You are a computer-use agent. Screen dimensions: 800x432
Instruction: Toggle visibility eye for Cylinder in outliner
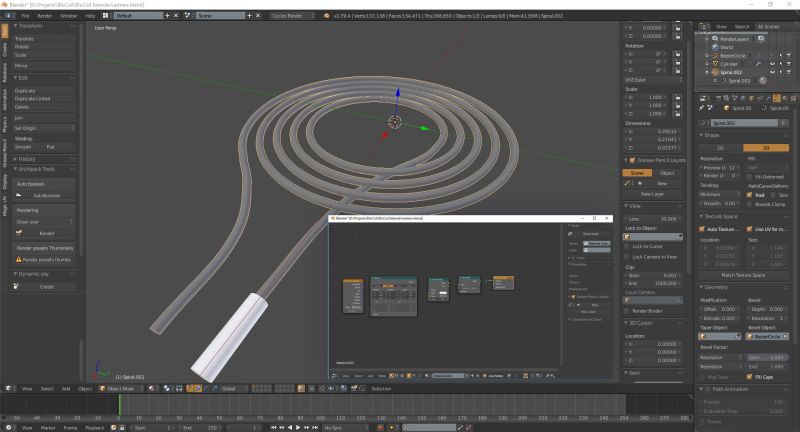(x=772, y=64)
